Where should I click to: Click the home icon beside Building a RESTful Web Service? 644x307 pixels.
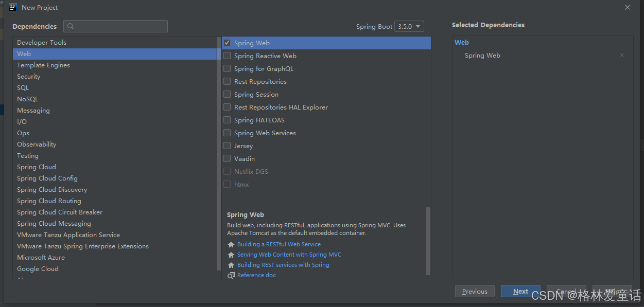(231, 244)
